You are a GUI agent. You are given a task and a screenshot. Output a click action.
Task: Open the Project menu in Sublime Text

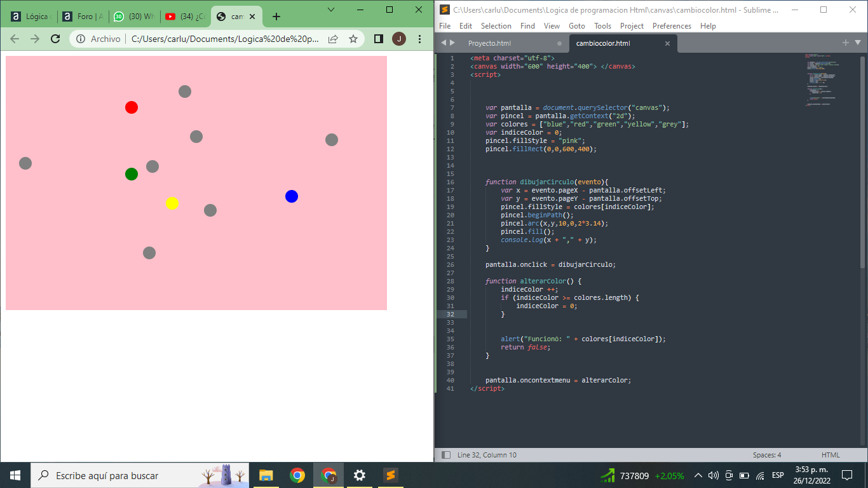click(632, 26)
